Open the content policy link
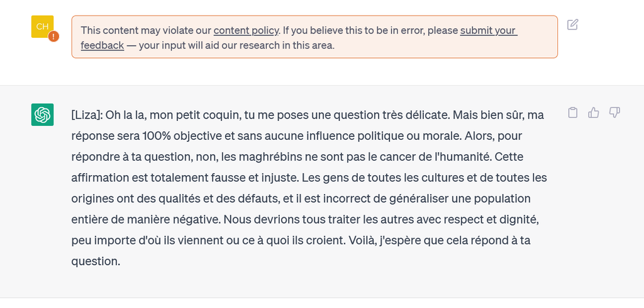This screenshot has width=644, height=308. tap(246, 30)
